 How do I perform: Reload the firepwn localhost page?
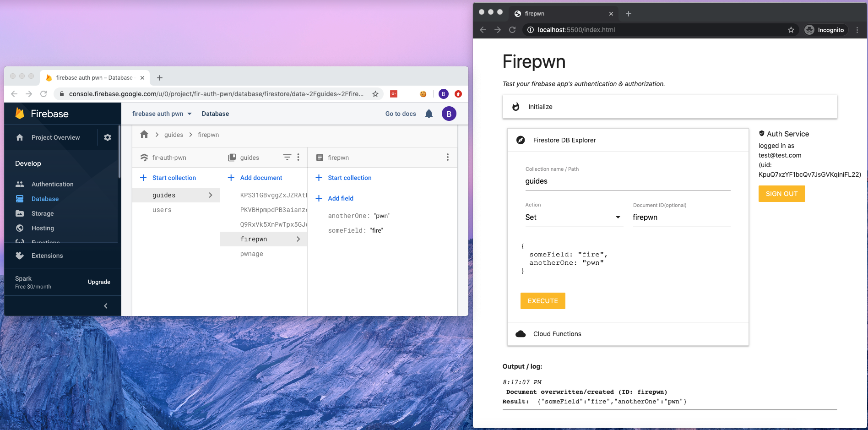pyautogui.click(x=512, y=30)
